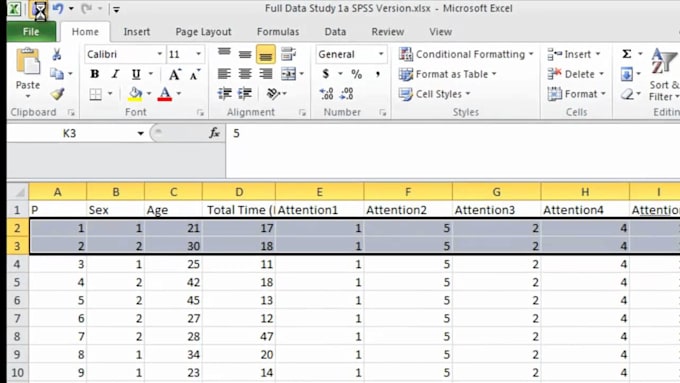This screenshot has height=383, width=680.
Task: Click the Insert Function fx button
Action: 214,133
